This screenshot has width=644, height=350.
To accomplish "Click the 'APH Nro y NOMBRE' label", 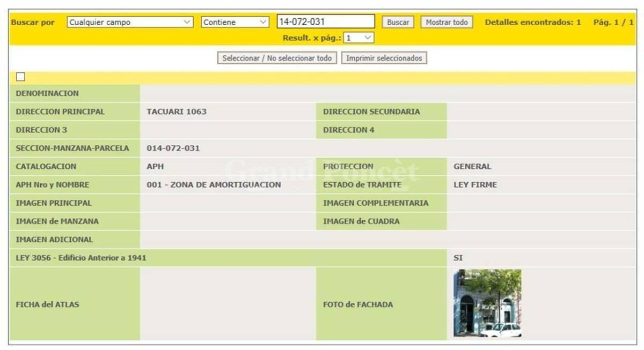I will pos(53,185).
